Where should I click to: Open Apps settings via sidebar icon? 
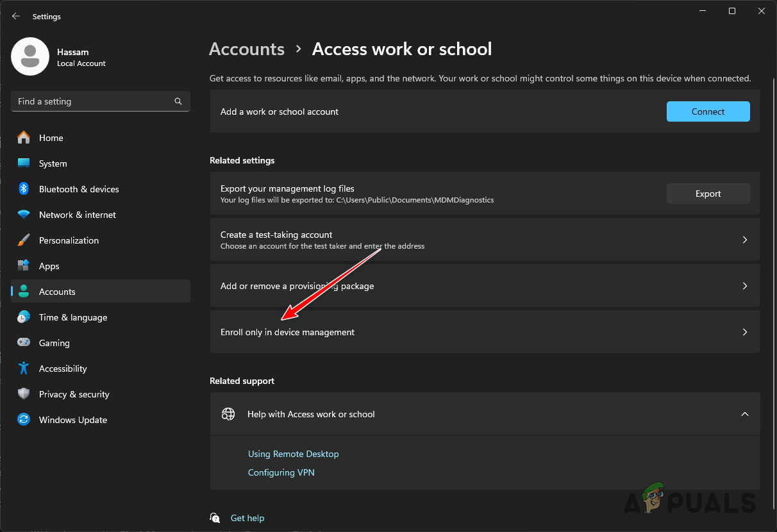[24, 266]
